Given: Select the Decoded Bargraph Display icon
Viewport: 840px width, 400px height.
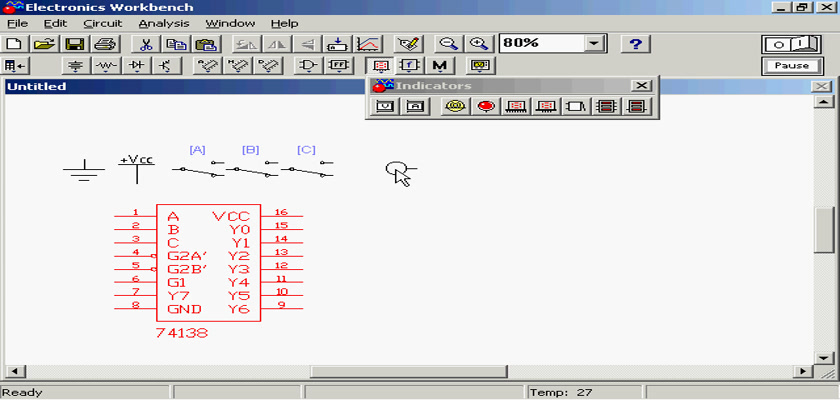Looking at the screenshot, I should [635, 106].
